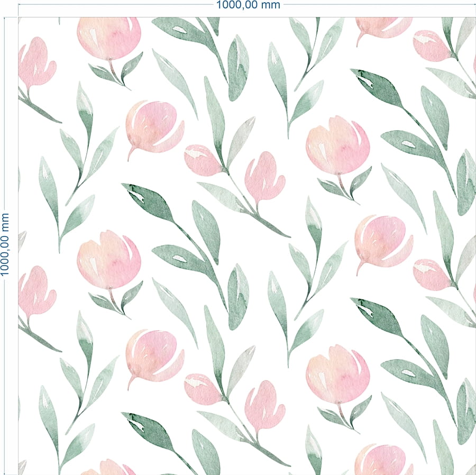Image resolution: width=476 pixels, height=475 pixels.
Task: Click the small glossy bud on center stem
Action: 203,160
